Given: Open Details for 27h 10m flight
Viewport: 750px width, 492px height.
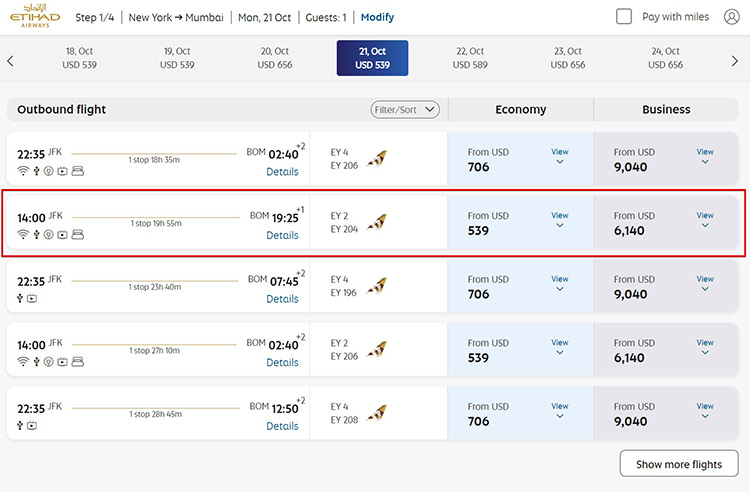Looking at the screenshot, I should (x=282, y=362).
